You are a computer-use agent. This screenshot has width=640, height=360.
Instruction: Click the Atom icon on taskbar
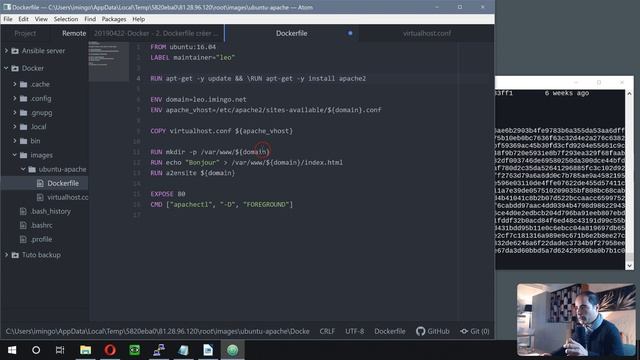233,350
